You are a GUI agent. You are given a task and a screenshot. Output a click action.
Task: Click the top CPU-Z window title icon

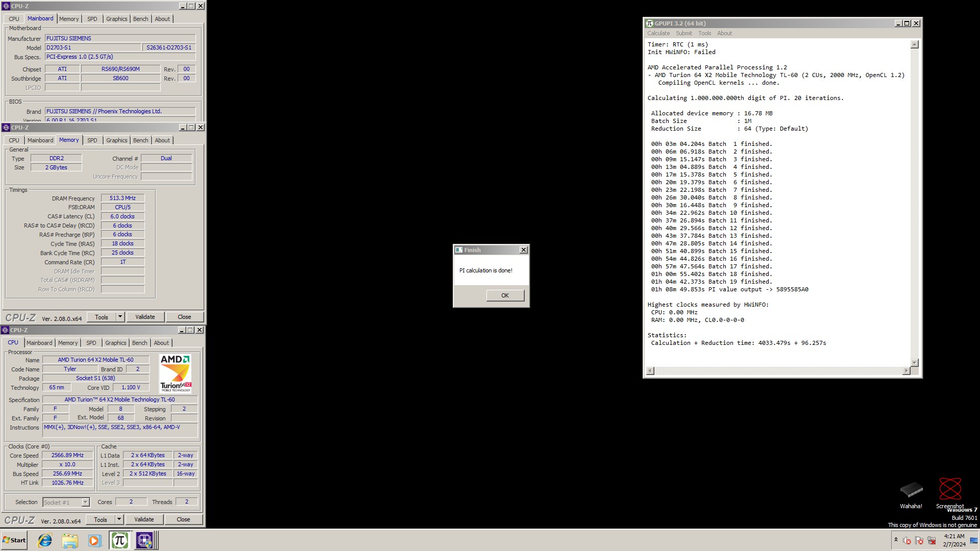tap(6, 6)
